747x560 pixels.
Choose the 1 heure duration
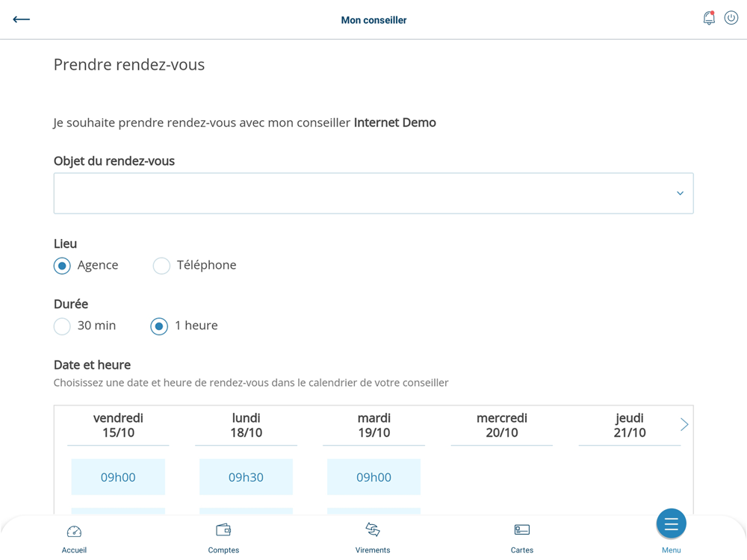point(159,326)
